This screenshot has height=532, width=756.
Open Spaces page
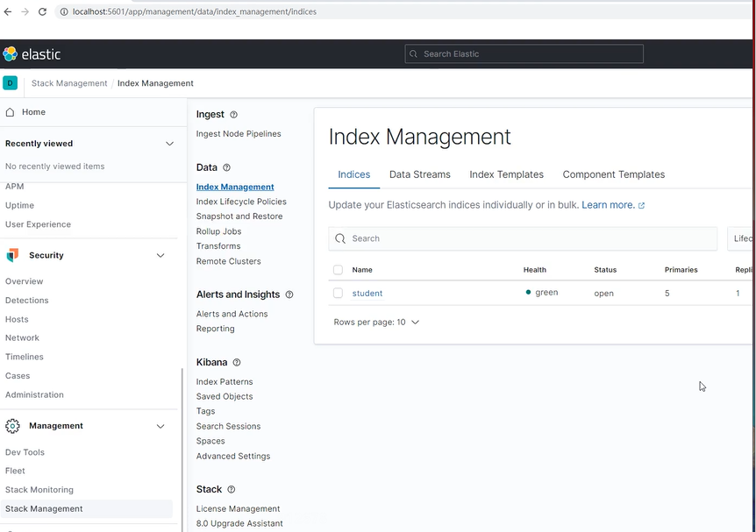[210, 441]
